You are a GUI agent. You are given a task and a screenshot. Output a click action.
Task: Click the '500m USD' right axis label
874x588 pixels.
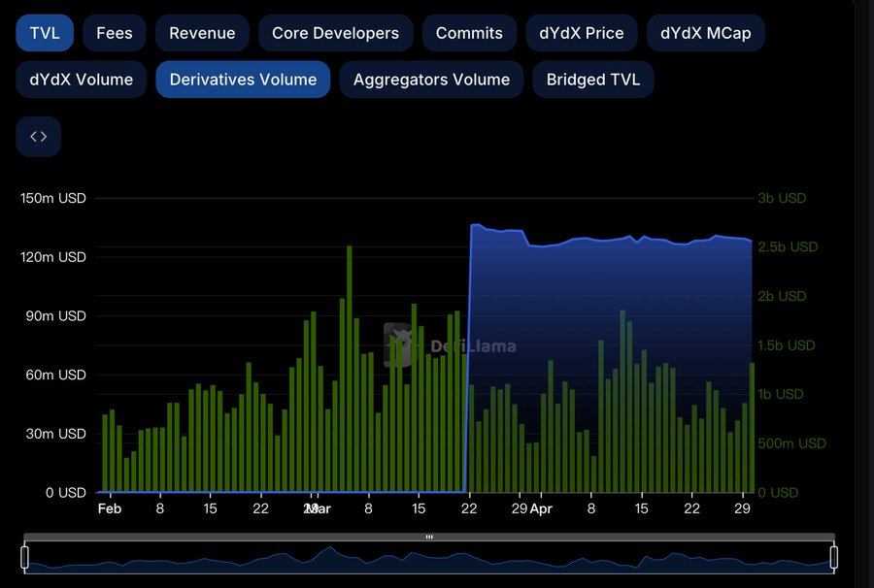[x=791, y=443]
